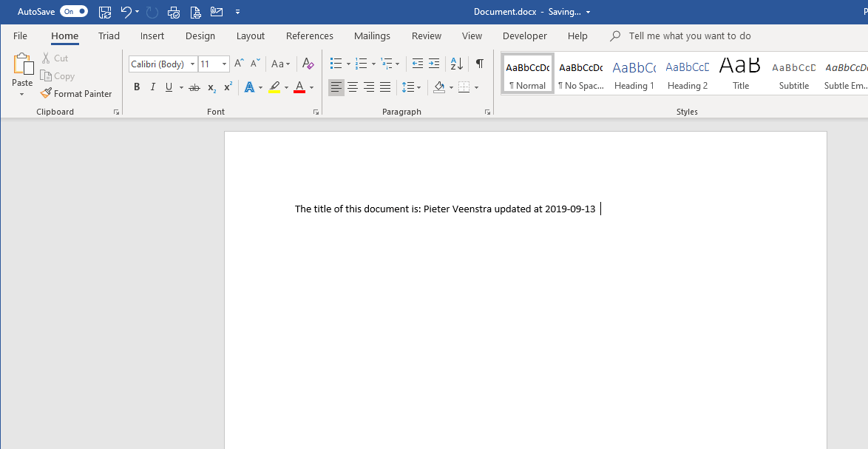
Task: Open the Calibri (Body) font name dropdown
Action: [193, 64]
